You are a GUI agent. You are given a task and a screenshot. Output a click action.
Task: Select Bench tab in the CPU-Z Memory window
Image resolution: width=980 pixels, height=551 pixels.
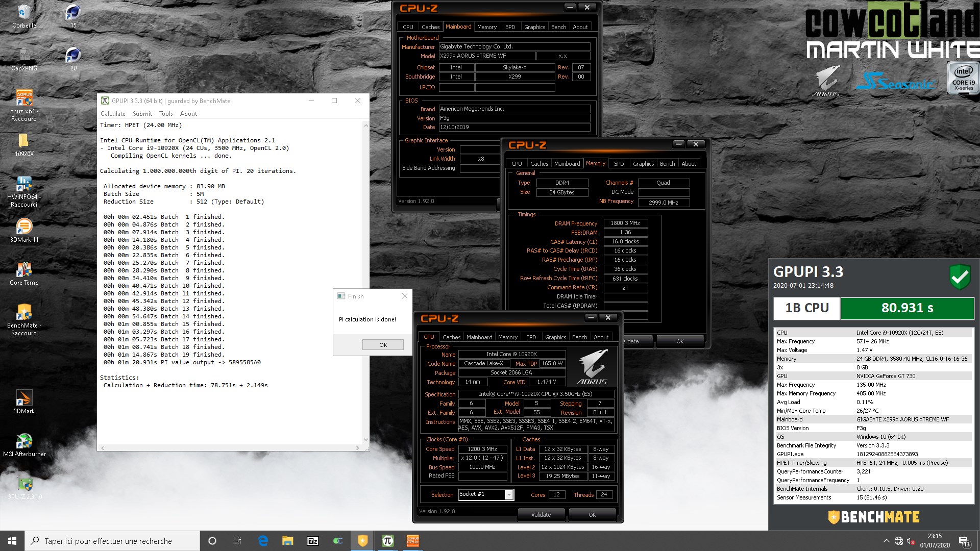tap(667, 164)
